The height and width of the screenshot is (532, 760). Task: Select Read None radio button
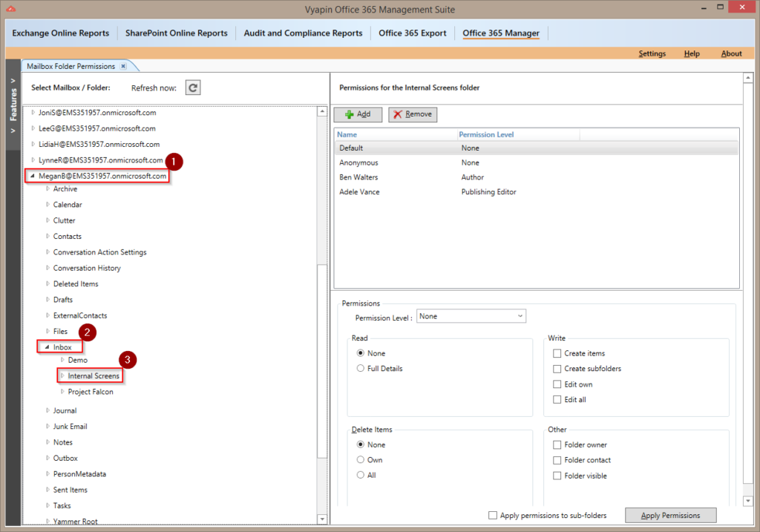coord(361,353)
